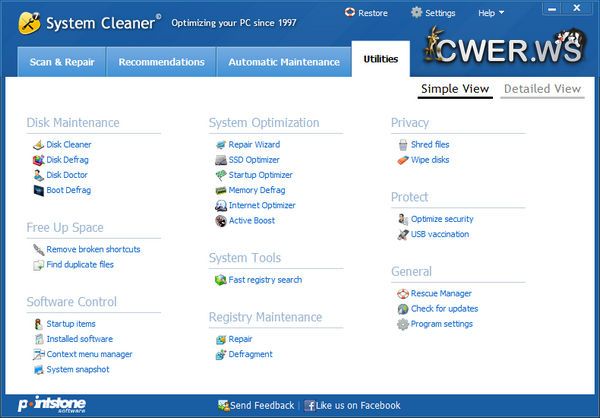
Task: Open the Shred files icon
Action: coord(402,145)
